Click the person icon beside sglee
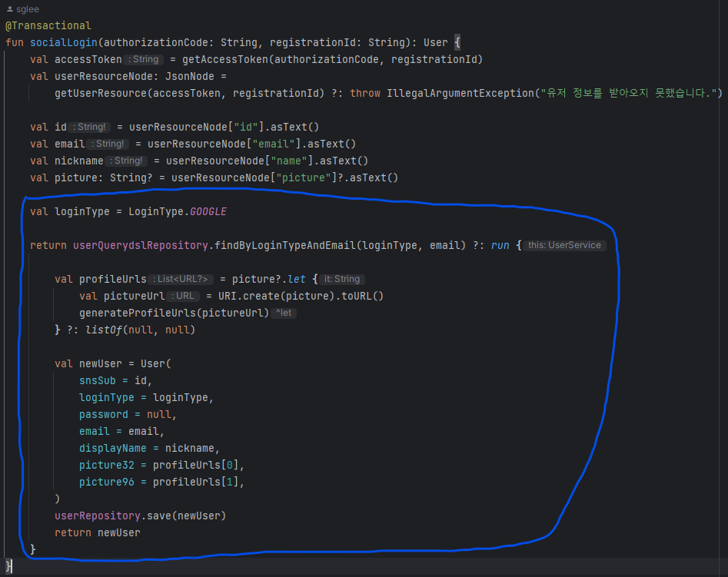The image size is (728, 577). click(x=10, y=8)
